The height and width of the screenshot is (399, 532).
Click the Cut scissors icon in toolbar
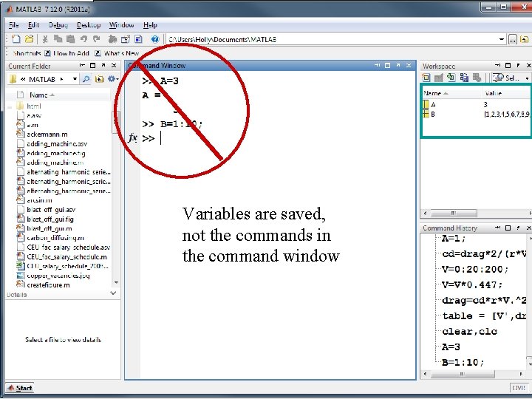[45, 39]
